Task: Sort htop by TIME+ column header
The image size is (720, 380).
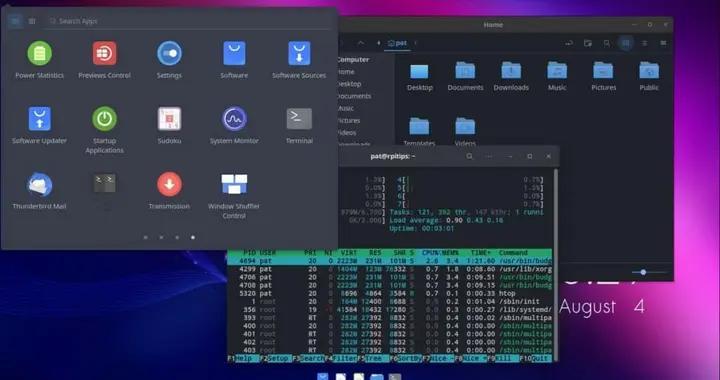Action: [480, 253]
